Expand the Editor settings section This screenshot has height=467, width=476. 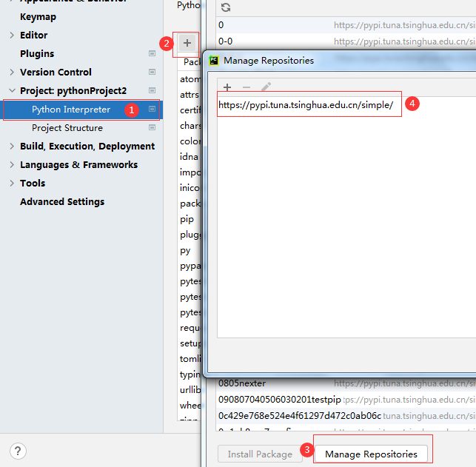coord(12,36)
